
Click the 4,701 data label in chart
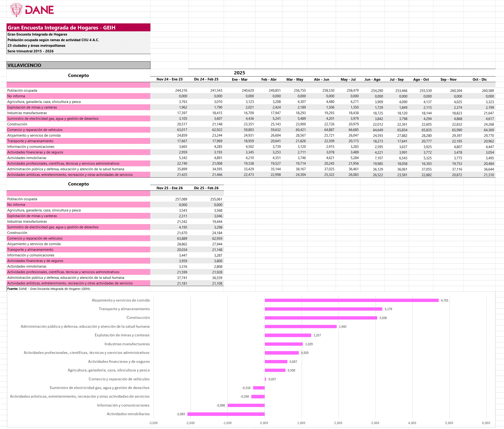[x=444, y=301]
